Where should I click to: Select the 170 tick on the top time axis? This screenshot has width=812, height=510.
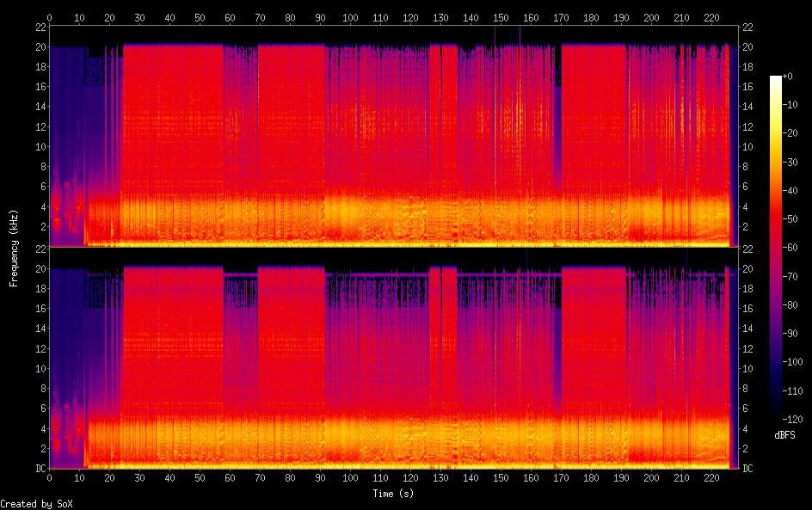click(x=561, y=17)
